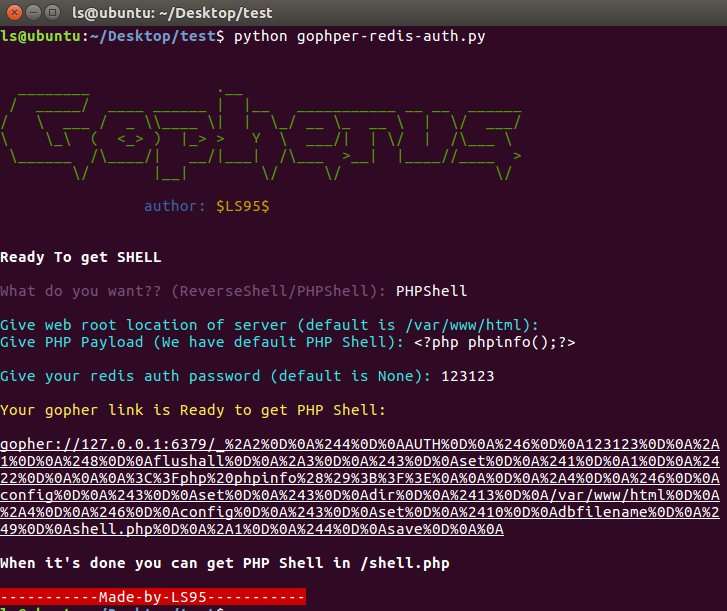Click the 'What do you want??' prompt
Screen dimensions: 727x611
[x=192, y=291]
